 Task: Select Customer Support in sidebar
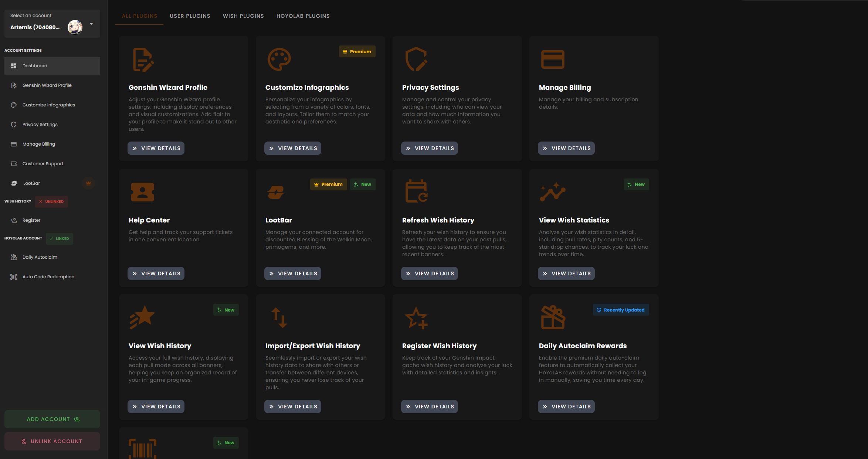pyautogui.click(x=43, y=164)
